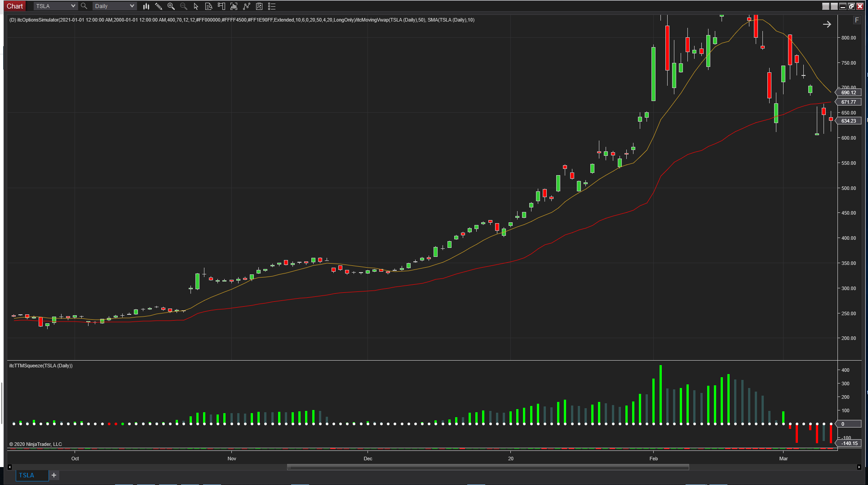Open the indicators icon
This screenshot has height=485, width=868.
(x=247, y=6)
